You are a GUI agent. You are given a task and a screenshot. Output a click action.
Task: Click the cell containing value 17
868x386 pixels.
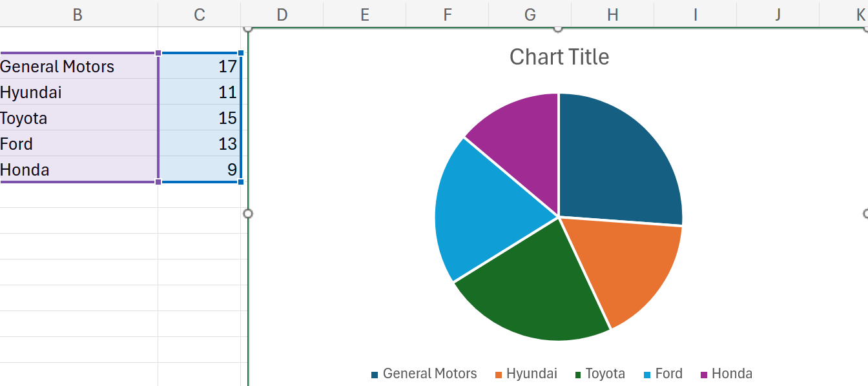point(200,66)
